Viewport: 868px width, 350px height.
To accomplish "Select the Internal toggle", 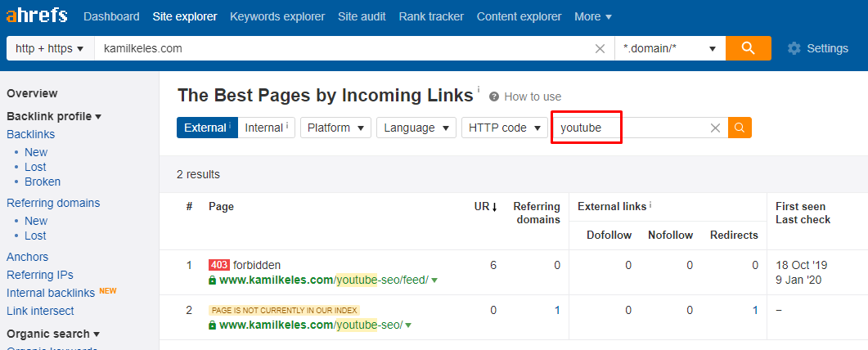I will (x=267, y=128).
